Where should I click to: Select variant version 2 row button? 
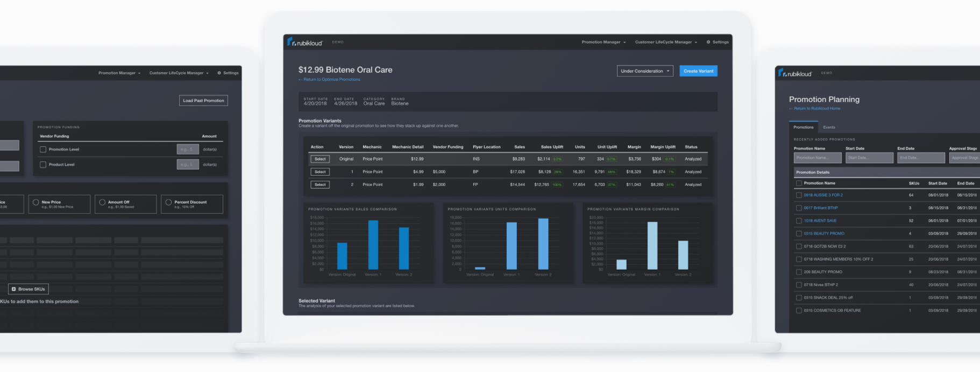[x=320, y=185]
